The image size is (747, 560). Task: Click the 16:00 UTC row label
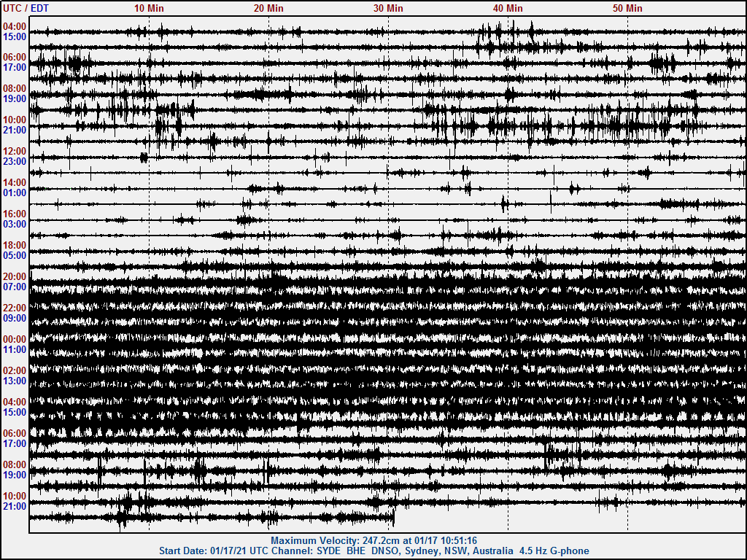15,214
